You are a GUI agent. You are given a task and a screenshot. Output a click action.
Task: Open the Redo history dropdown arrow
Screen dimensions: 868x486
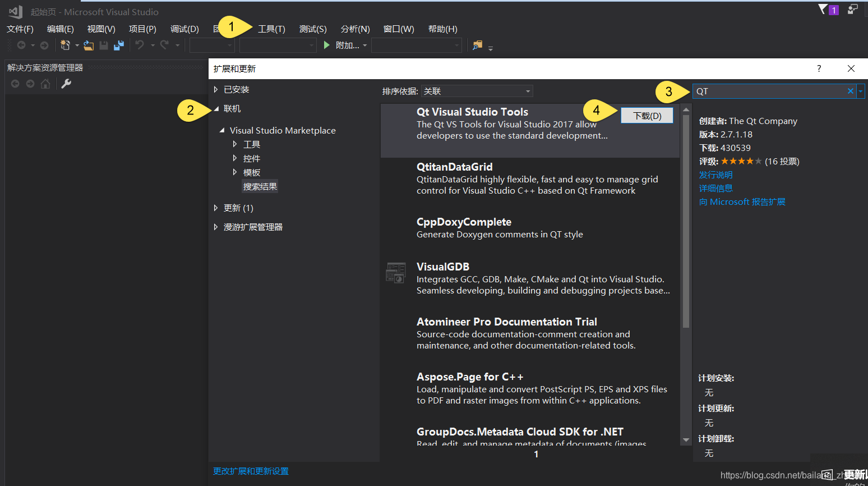coord(177,45)
